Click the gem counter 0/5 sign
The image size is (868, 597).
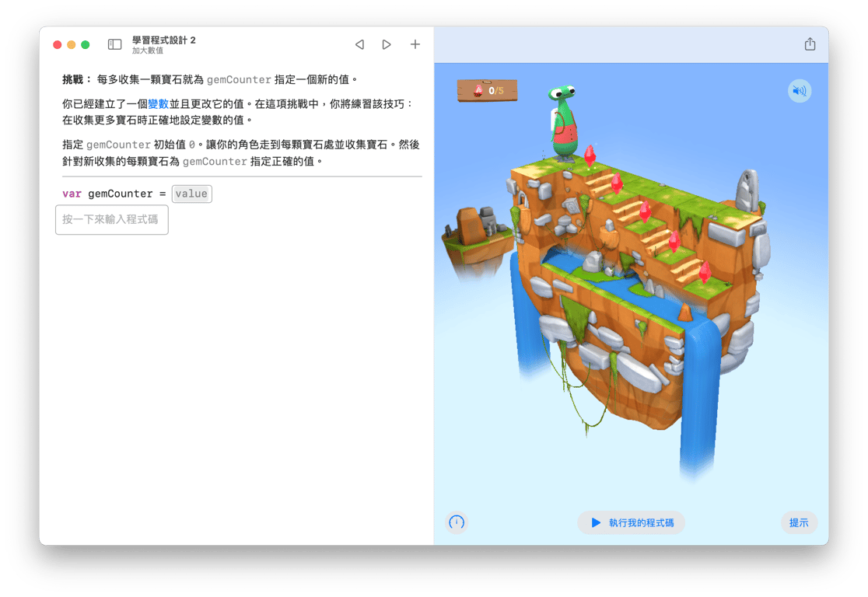pyautogui.click(x=488, y=90)
